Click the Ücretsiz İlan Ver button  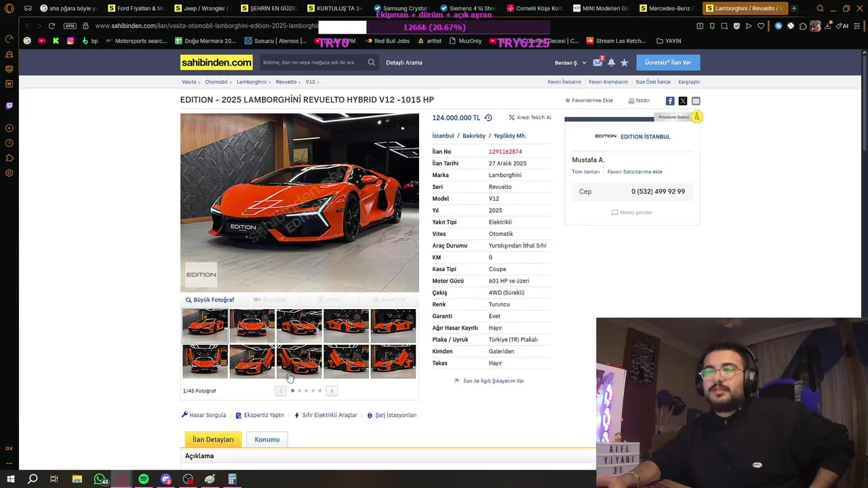668,62
